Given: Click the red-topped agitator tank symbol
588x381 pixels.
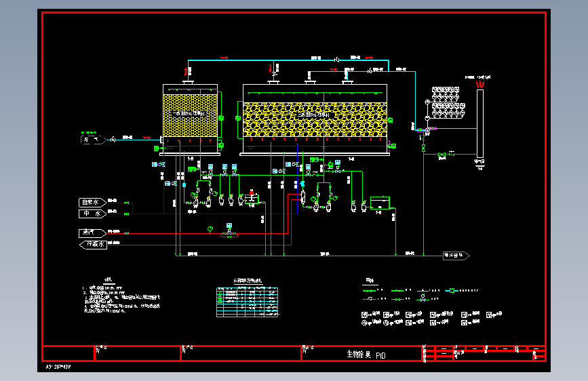Looking at the screenshot, I should [x=252, y=198].
